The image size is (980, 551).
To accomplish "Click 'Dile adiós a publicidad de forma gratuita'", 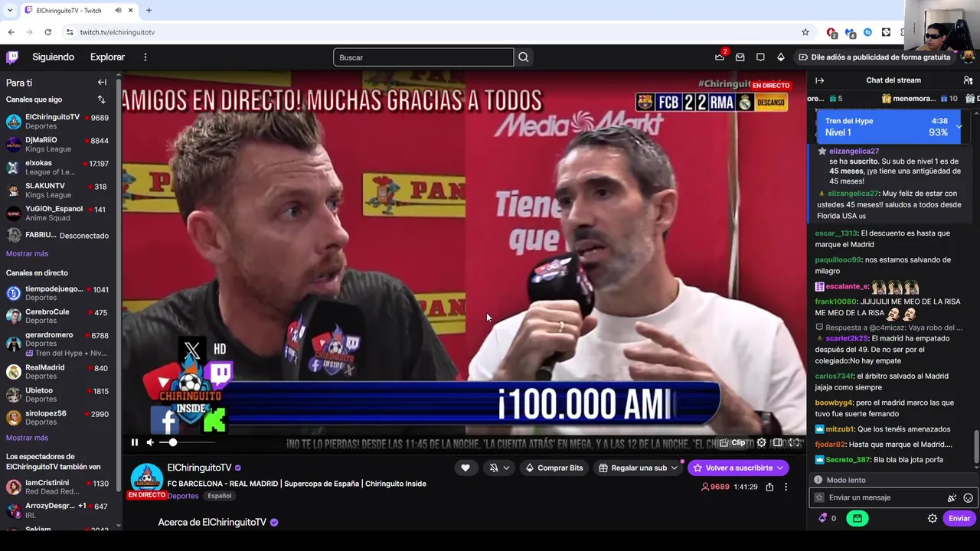I will [874, 57].
